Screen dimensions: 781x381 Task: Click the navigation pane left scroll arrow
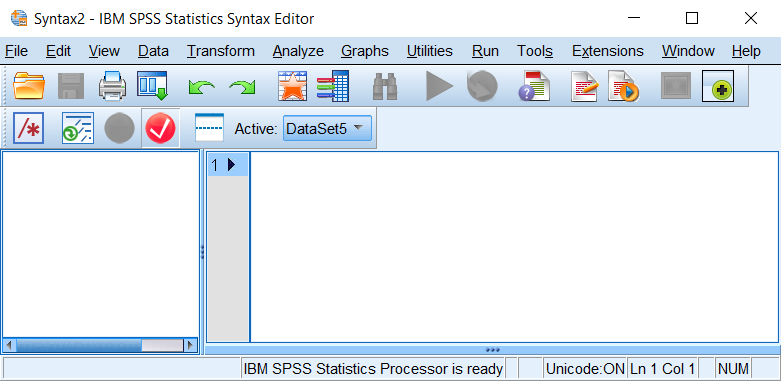tap(9, 345)
